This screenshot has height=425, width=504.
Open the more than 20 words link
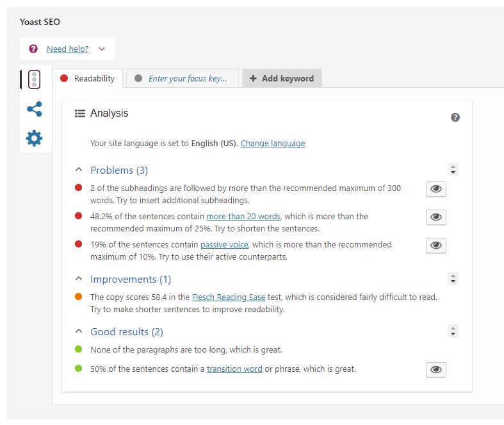[x=243, y=217]
